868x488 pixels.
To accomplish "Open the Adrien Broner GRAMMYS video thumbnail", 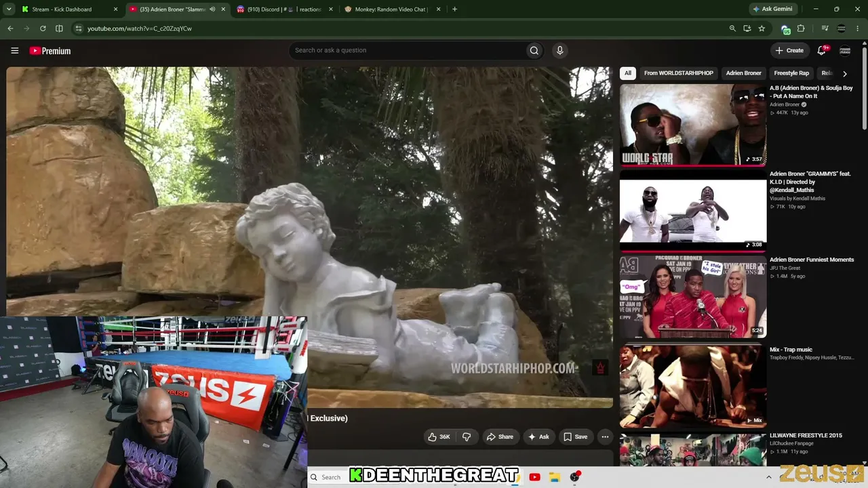I will point(693,211).
